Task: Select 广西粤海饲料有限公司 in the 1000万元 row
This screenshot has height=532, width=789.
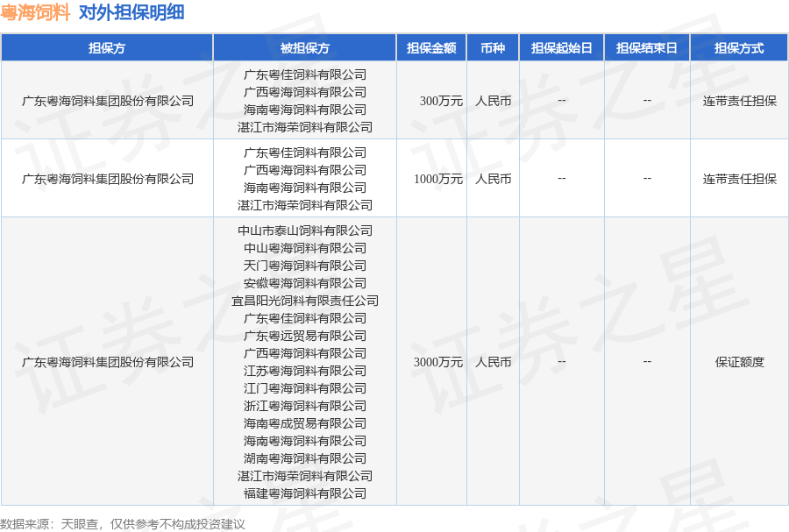Action: pyautogui.click(x=305, y=170)
